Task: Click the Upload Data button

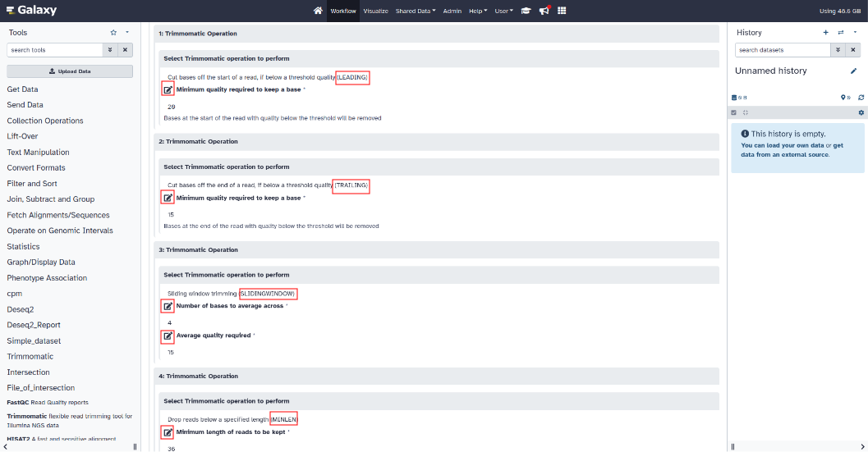Action: pyautogui.click(x=70, y=71)
